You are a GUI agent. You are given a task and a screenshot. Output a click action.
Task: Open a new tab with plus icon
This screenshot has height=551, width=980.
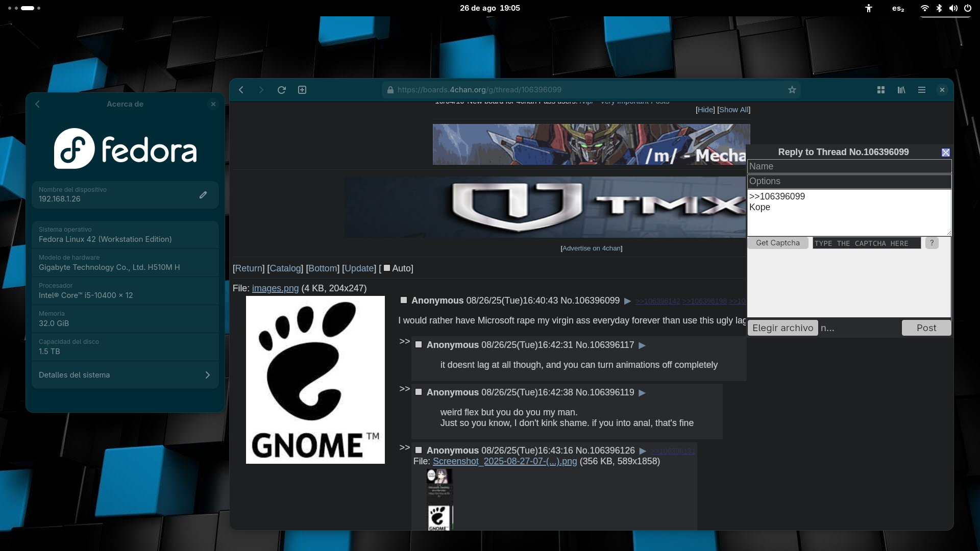pyautogui.click(x=302, y=90)
